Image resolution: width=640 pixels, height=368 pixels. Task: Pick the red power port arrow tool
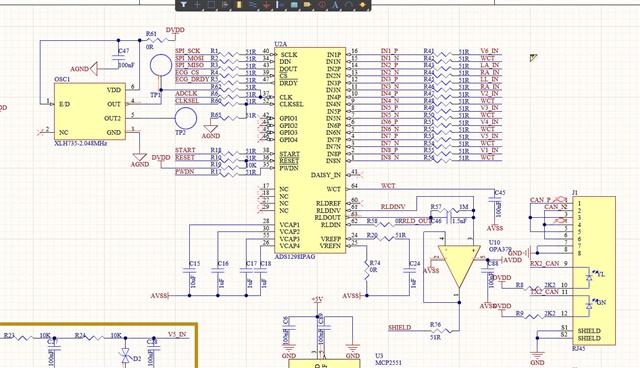click(x=266, y=4)
